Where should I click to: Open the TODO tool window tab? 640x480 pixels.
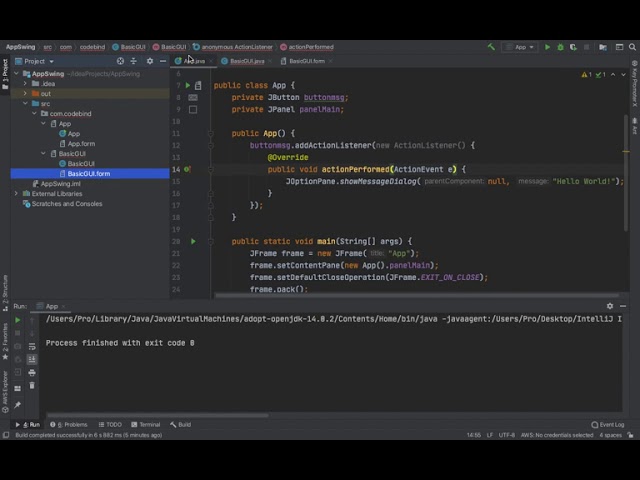pyautogui.click(x=110, y=424)
